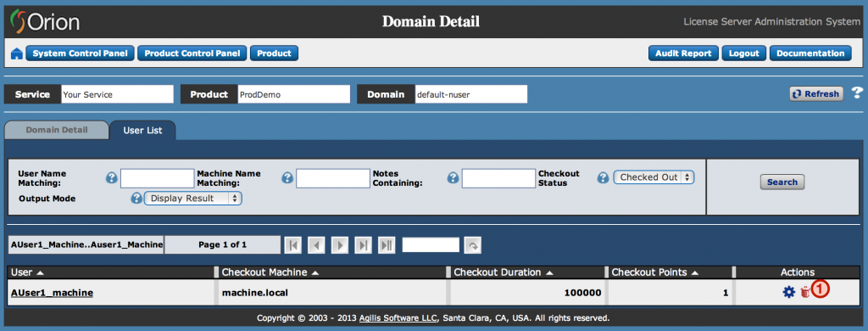Click the show-all-pages pager icon
Viewport: 868px width, 331px height.
pyautogui.click(x=387, y=245)
